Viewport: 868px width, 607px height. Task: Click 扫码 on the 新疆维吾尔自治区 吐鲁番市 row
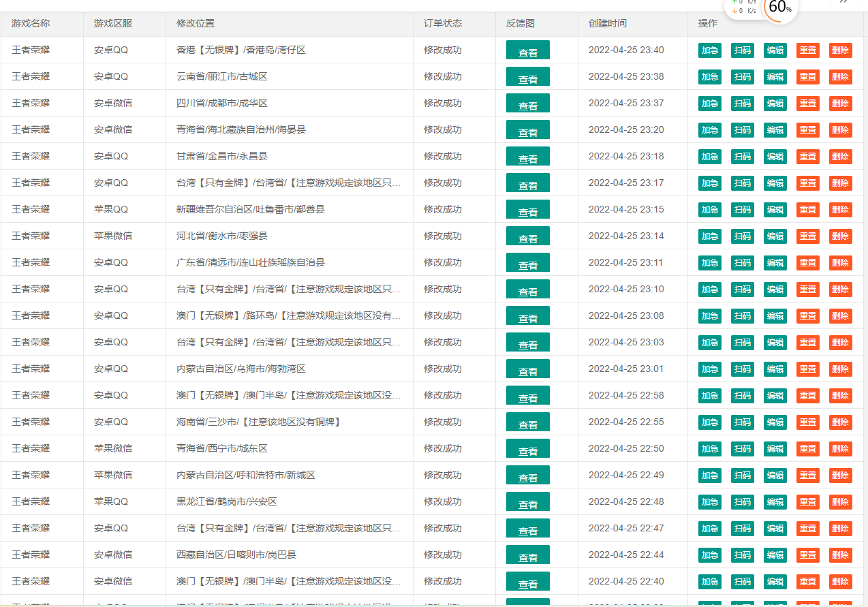(x=742, y=210)
